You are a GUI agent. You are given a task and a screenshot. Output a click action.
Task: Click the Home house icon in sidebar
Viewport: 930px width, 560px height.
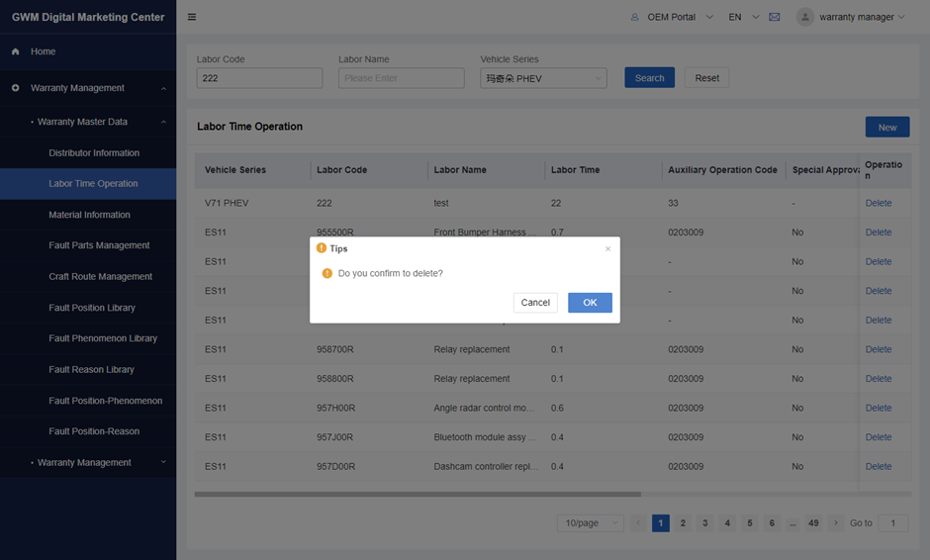tap(16, 51)
